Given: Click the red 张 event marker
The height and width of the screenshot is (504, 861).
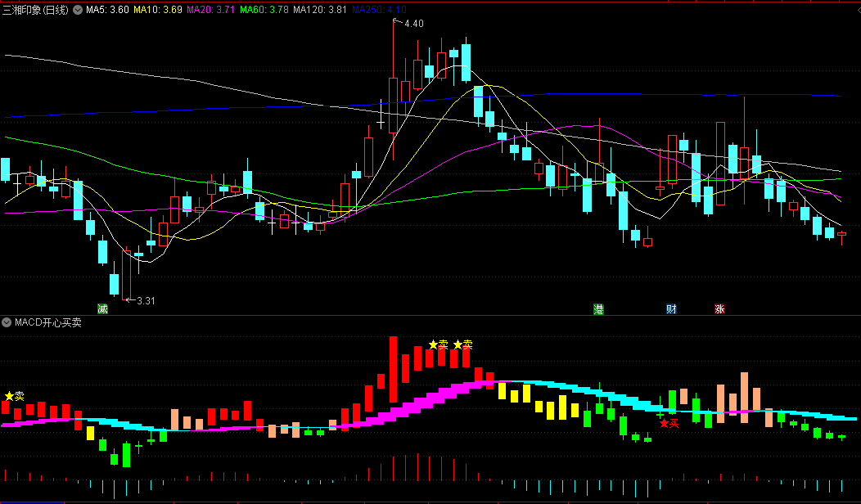Looking at the screenshot, I should (x=719, y=309).
